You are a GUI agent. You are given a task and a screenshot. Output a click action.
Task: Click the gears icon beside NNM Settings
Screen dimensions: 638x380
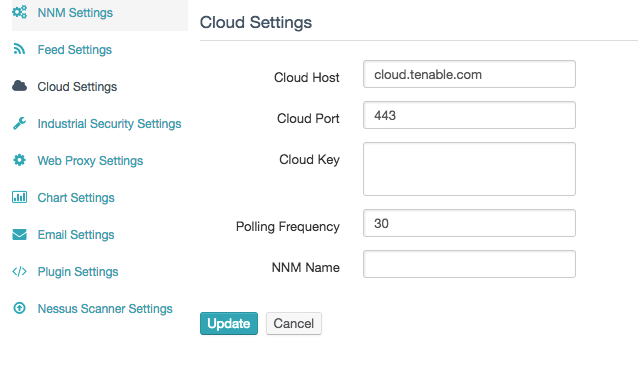[20, 12]
